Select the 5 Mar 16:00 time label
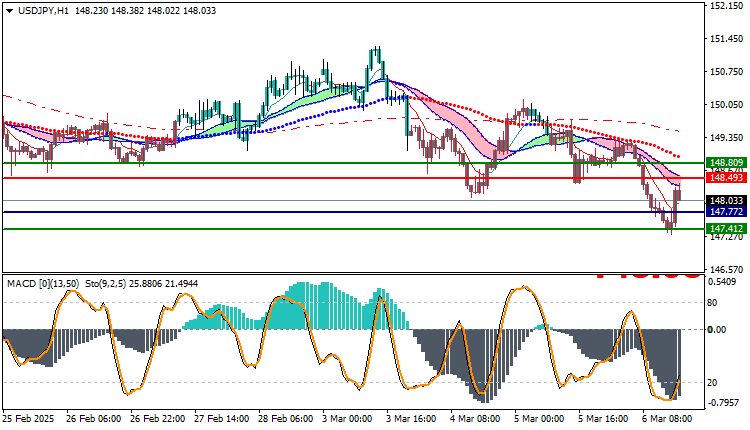Screen dimensions: 750x430 point(604,419)
